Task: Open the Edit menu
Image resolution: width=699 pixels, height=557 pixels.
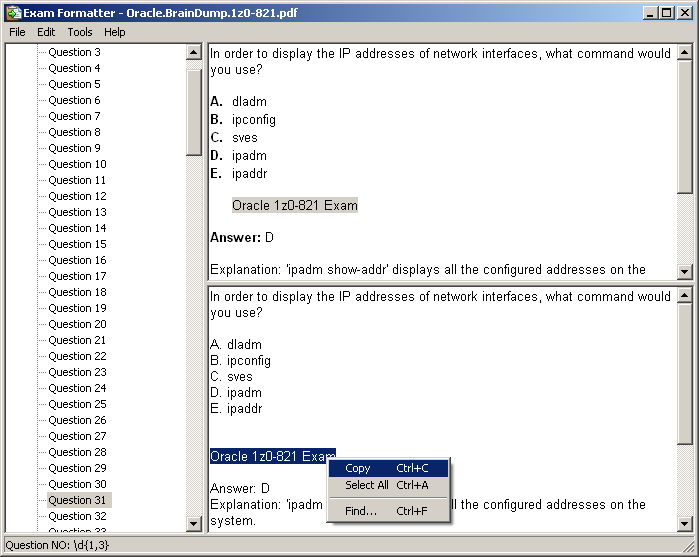Action: (46, 32)
